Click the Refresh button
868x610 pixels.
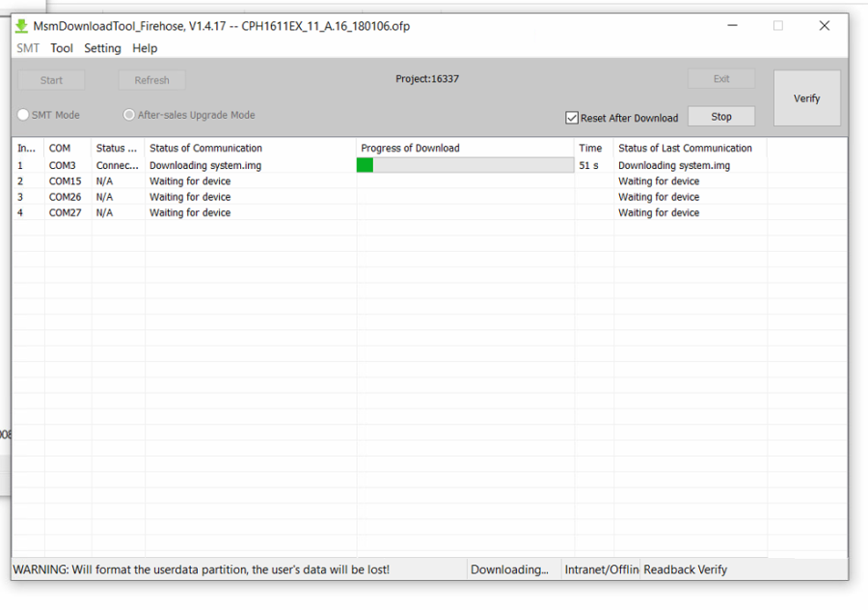(x=151, y=80)
